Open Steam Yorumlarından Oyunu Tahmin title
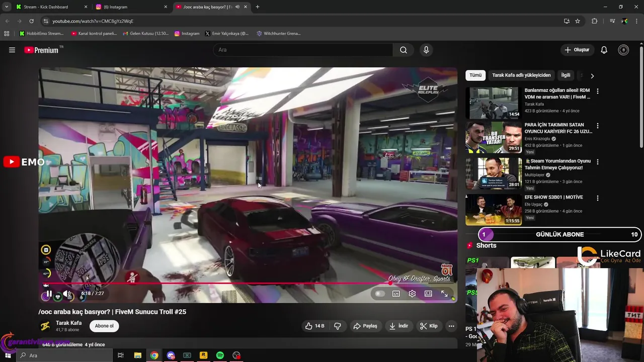 pyautogui.click(x=558, y=164)
